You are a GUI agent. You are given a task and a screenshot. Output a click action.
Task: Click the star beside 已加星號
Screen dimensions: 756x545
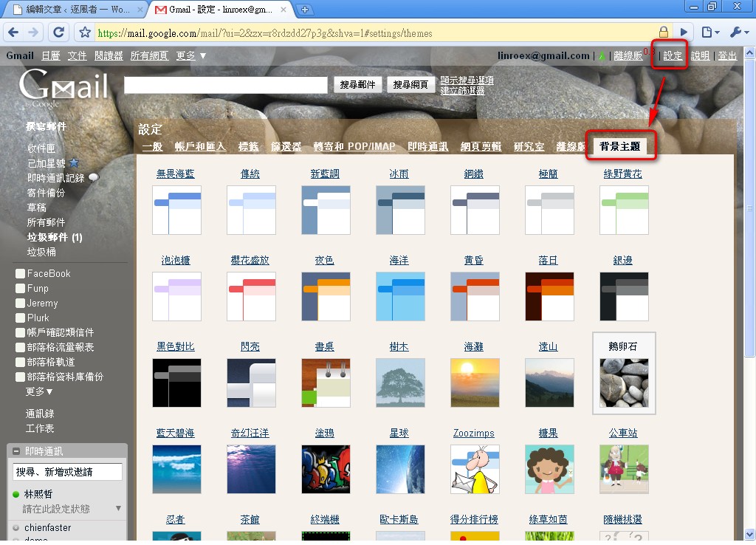[74, 162]
